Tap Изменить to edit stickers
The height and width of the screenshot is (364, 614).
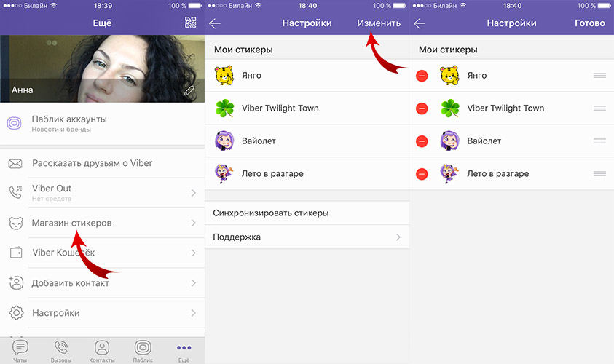pyautogui.click(x=379, y=23)
